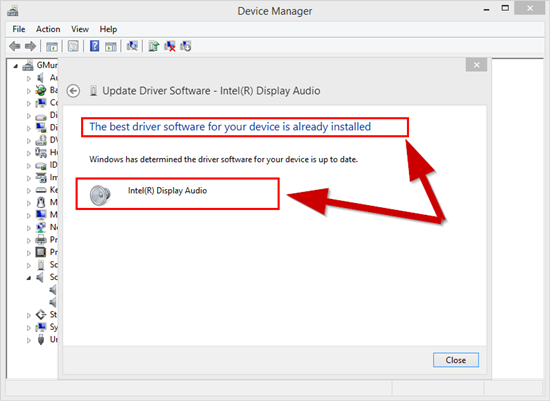
Task: Toggle the Show/Hide Console Tree toolbar icon
Action: [x=52, y=46]
